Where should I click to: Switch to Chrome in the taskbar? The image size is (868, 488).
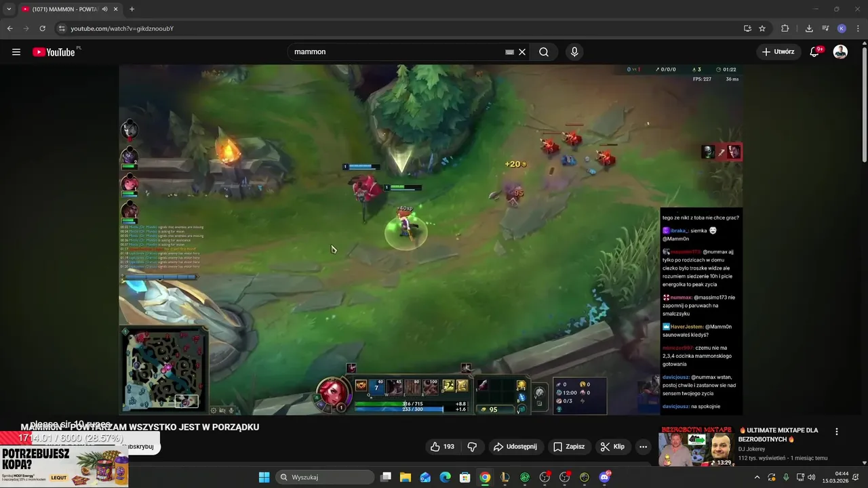tap(485, 477)
